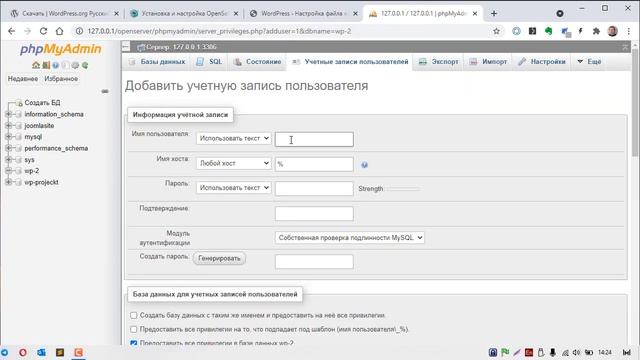Click host name help icon

pyautogui.click(x=364, y=165)
